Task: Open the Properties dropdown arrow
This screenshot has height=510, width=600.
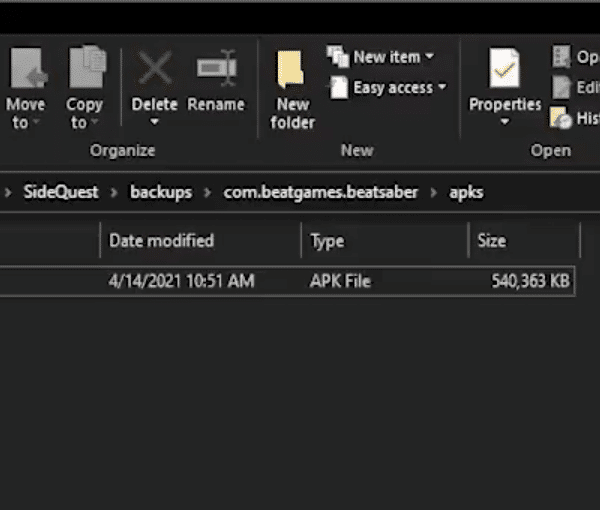Action: coord(505,122)
